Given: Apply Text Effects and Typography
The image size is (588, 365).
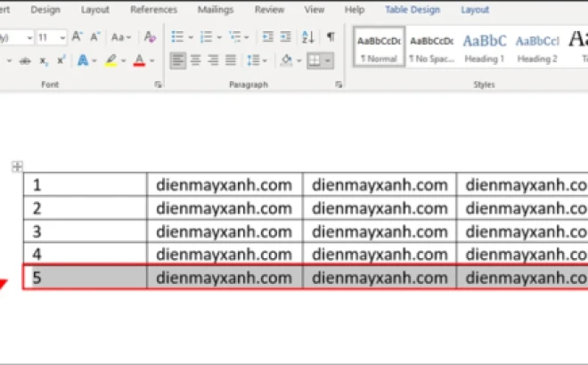Looking at the screenshot, I should (x=83, y=61).
